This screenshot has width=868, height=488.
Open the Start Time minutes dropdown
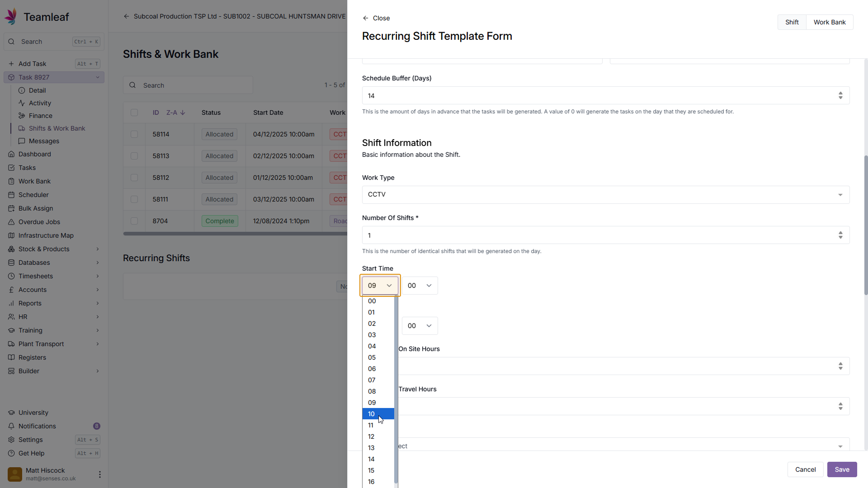click(x=420, y=286)
